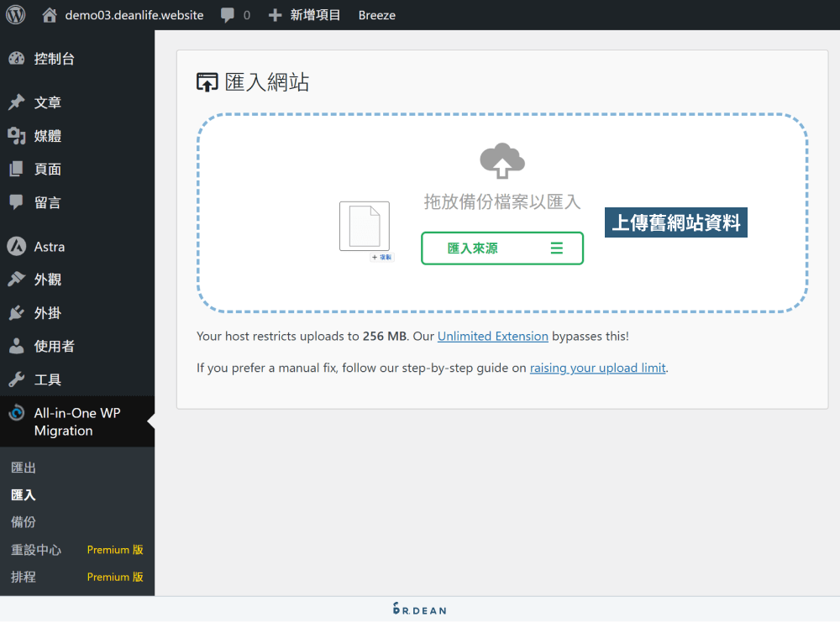This screenshot has height=622, width=840.
Task: Click the Unlimited Extension link
Action: pos(493,336)
